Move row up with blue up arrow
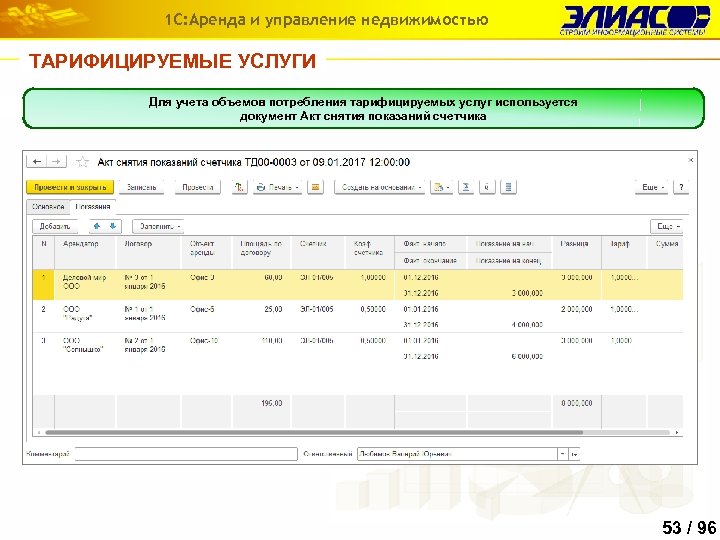The image size is (720, 540). [96, 226]
